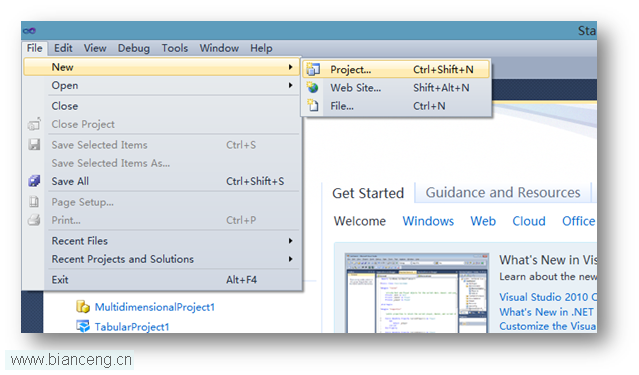
Task: Click the Alt+F4 shortcut text
Action: click(242, 280)
